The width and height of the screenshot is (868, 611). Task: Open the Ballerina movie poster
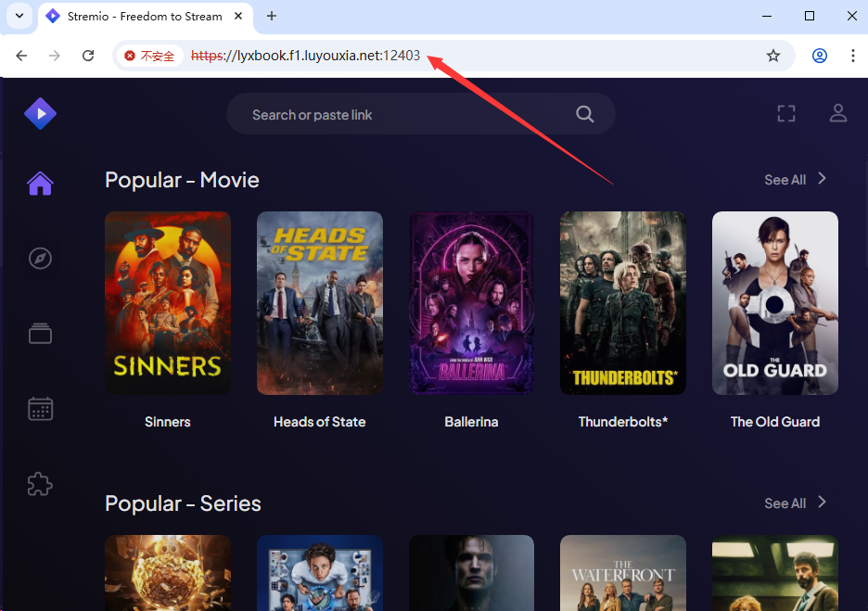(472, 303)
